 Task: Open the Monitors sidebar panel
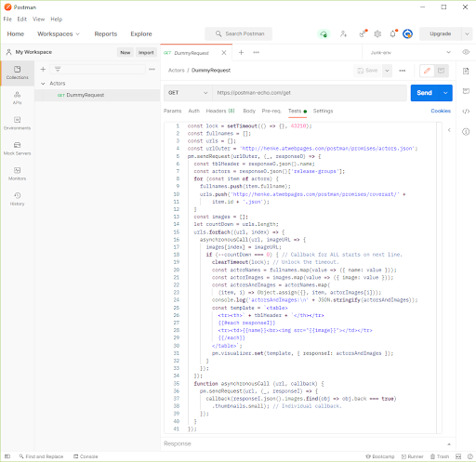(17, 174)
